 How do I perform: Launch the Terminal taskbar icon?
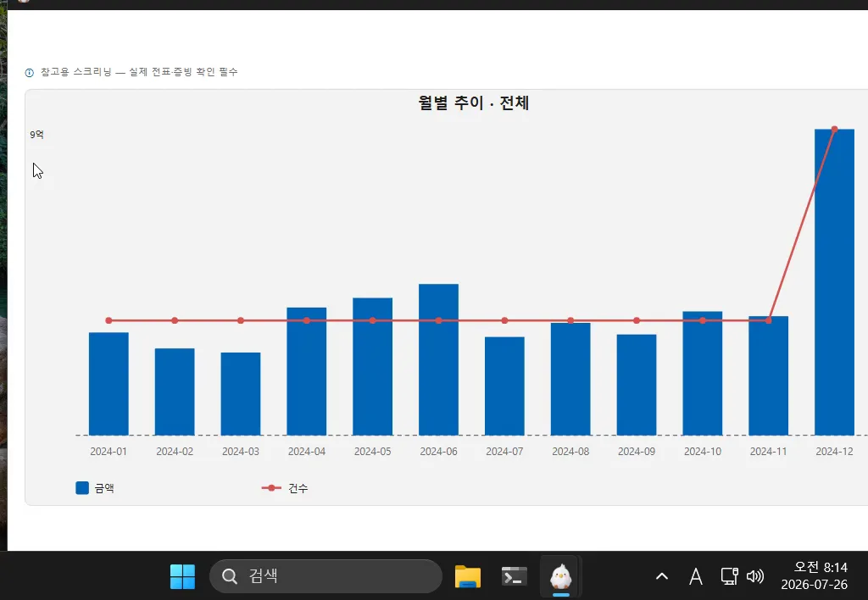click(x=515, y=576)
